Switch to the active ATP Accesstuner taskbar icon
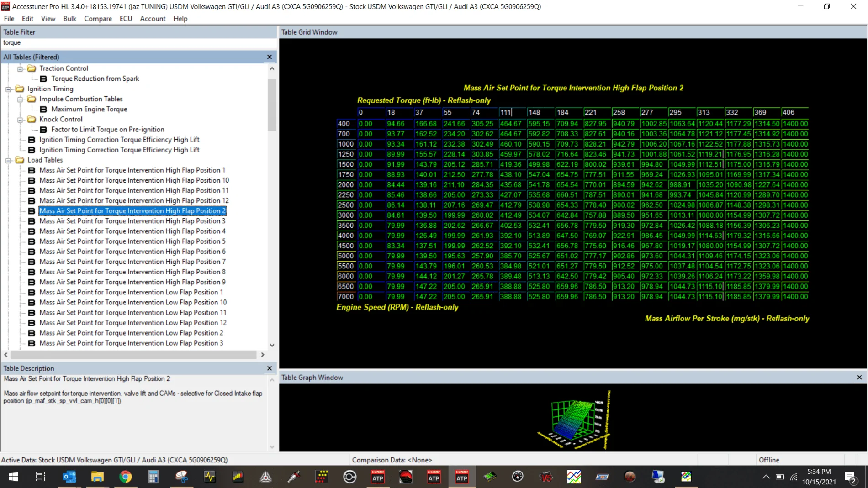868x488 pixels. pyautogui.click(x=462, y=477)
